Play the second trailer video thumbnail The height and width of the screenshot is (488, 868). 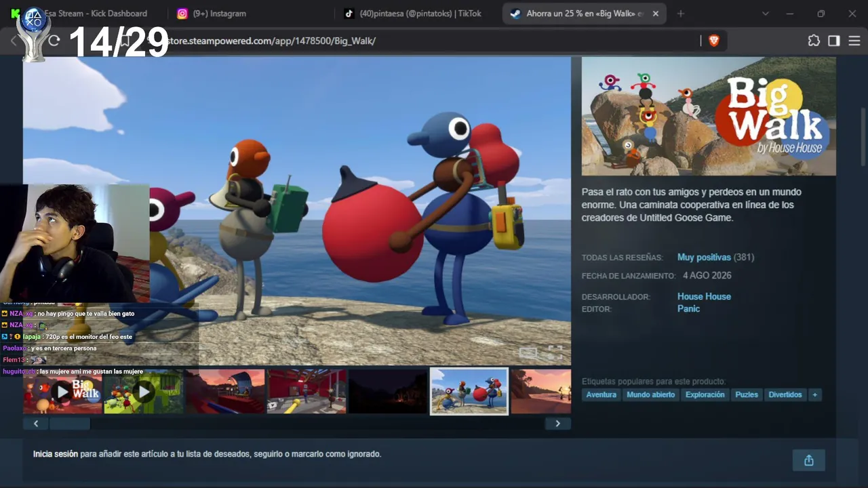[x=144, y=391]
